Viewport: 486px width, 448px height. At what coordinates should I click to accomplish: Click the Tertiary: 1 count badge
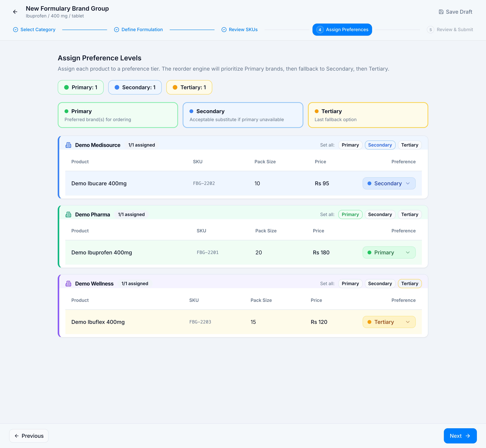tap(189, 87)
